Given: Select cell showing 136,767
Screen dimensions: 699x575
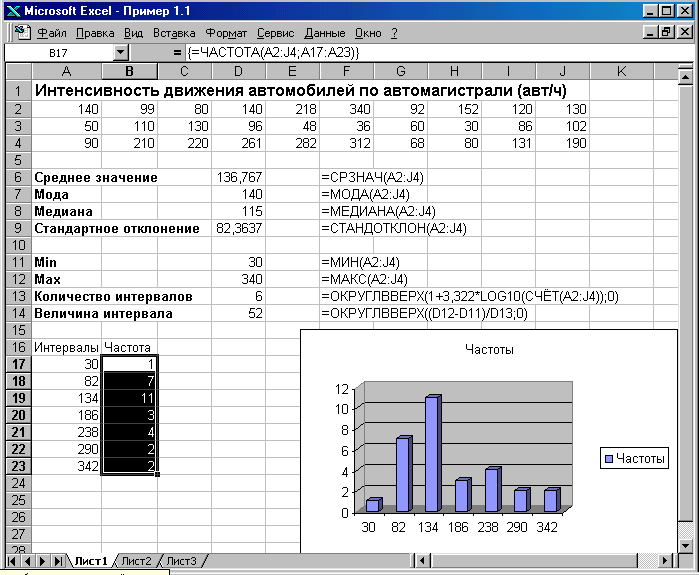Looking at the screenshot, I should click(239, 177).
